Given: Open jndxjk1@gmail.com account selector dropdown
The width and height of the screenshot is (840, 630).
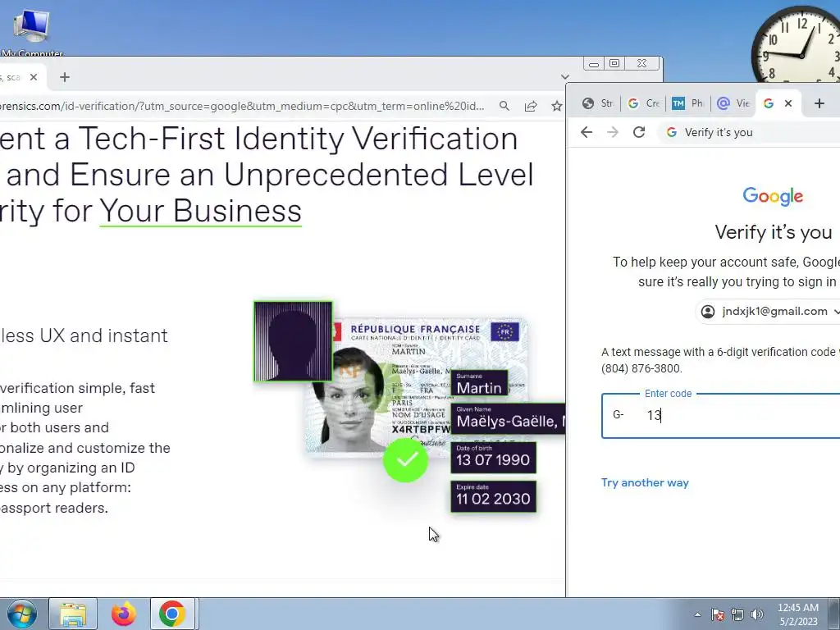Looking at the screenshot, I should pyautogui.click(x=769, y=311).
